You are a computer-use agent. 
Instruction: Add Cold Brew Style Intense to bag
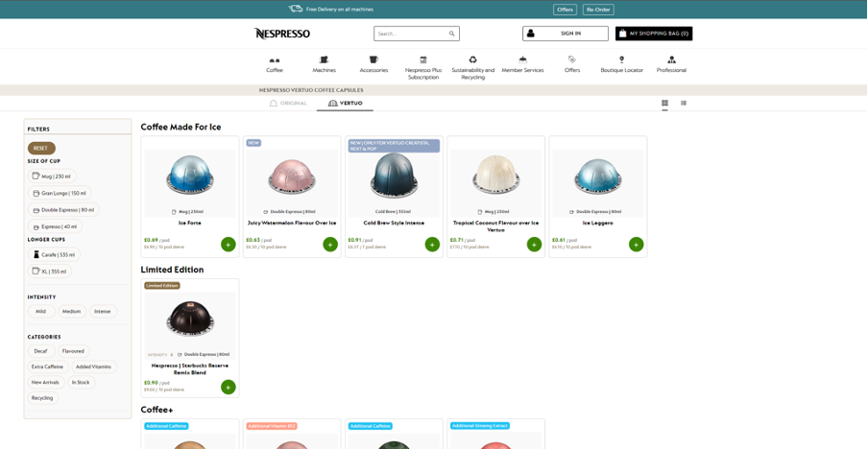[432, 245]
